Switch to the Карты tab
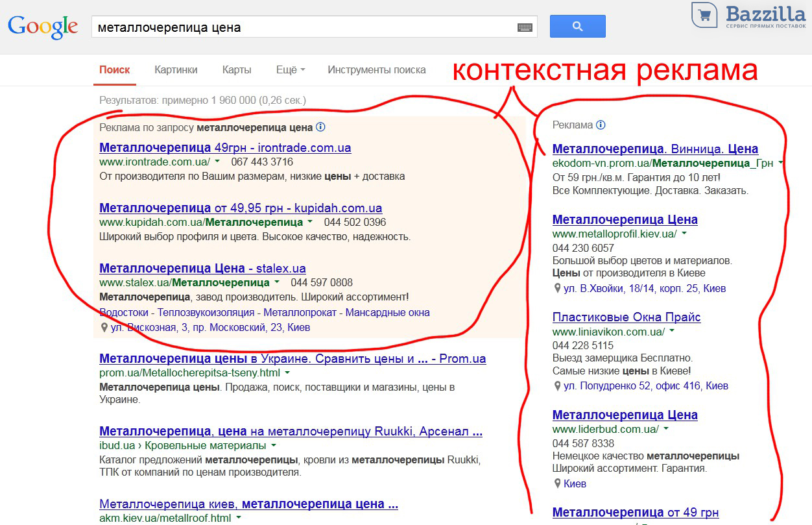The height and width of the screenshot is (525, 812). coord(237,69)
